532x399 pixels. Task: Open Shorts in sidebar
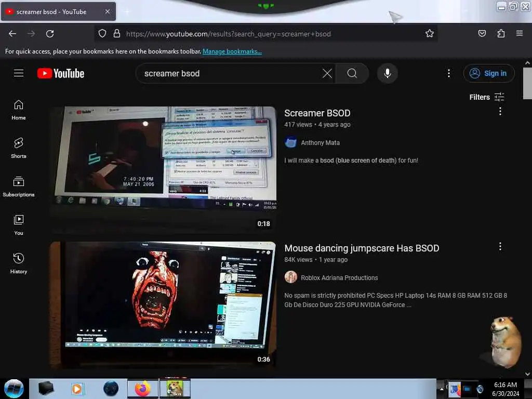point(19,148)
